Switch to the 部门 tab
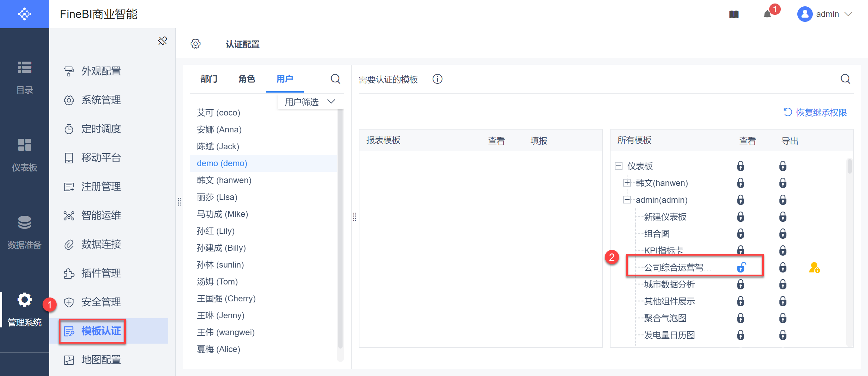868x376 pixels. point(209,79)
